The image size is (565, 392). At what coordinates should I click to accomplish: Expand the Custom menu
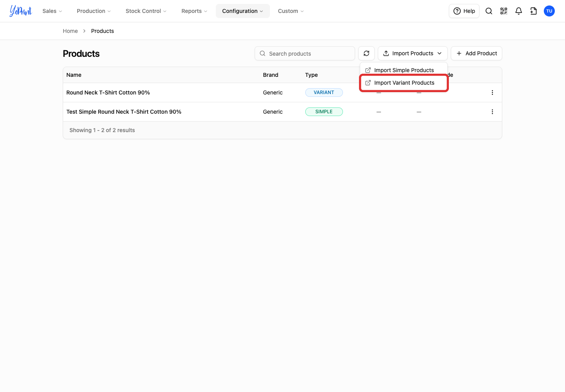(x=291, y=11)
